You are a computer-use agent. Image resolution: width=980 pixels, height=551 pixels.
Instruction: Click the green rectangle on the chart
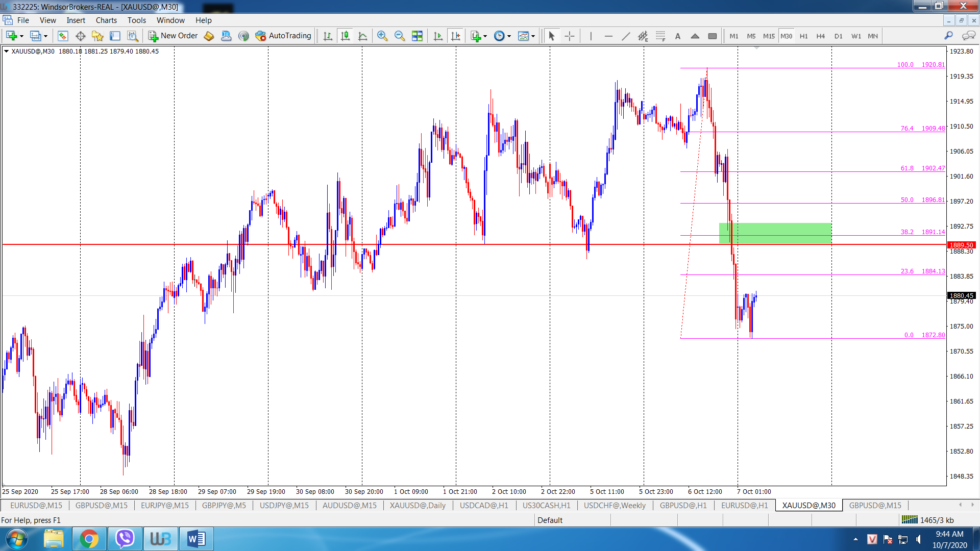pyautogui.click(x=775, y=233)
